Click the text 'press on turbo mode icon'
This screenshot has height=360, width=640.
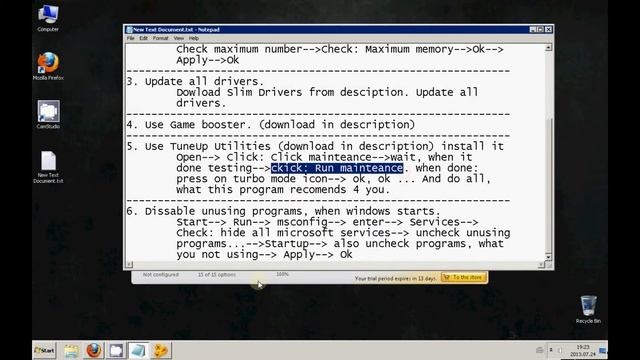tap(252, 179)
